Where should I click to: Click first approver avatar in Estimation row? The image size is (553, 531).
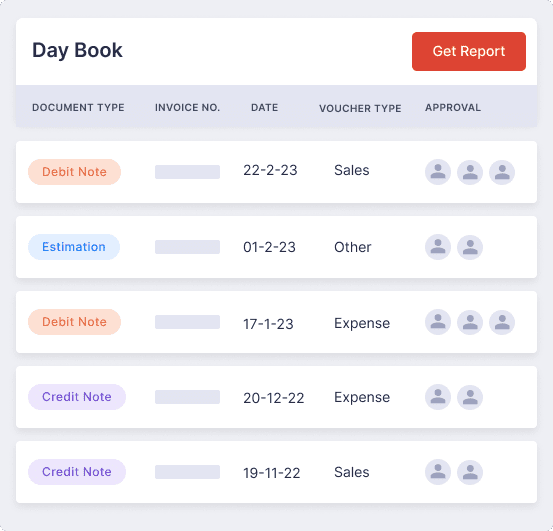click(x=438, y=247)
